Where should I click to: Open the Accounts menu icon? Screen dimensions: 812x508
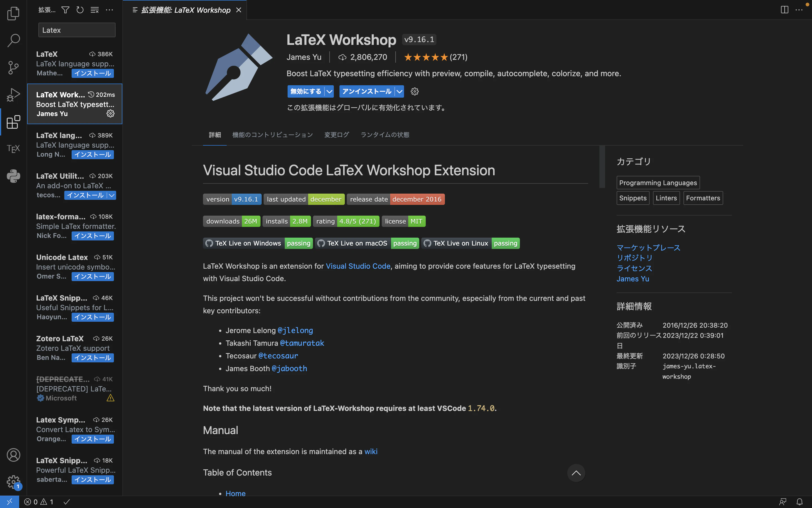point(14,455)
